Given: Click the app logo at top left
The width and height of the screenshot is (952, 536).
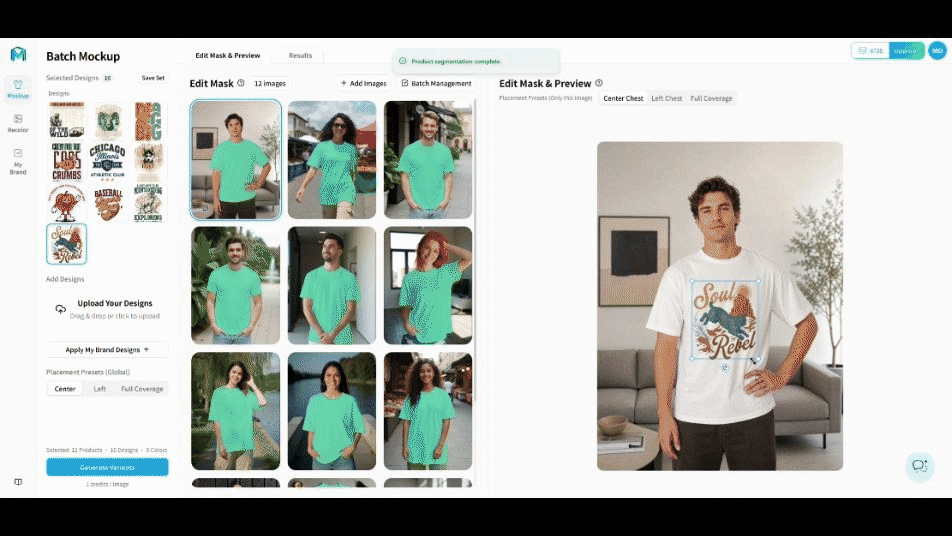Looking at the screenshot, I should [x=18, y=54].
